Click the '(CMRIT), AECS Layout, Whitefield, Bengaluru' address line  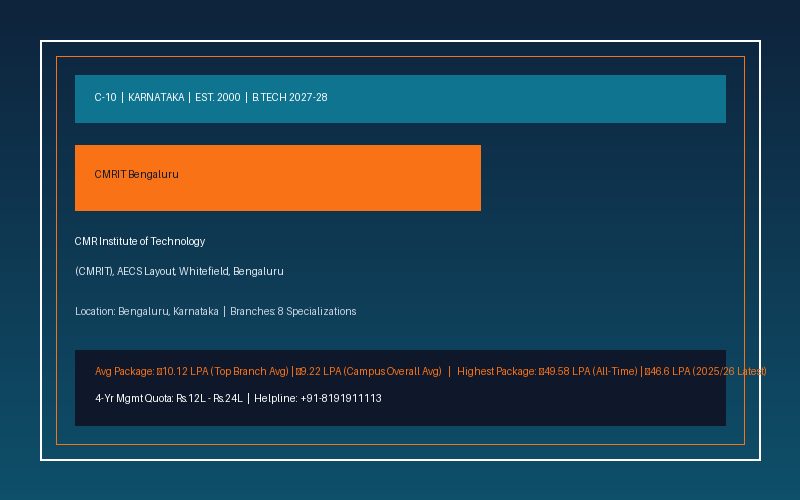(x=179, y=271)
